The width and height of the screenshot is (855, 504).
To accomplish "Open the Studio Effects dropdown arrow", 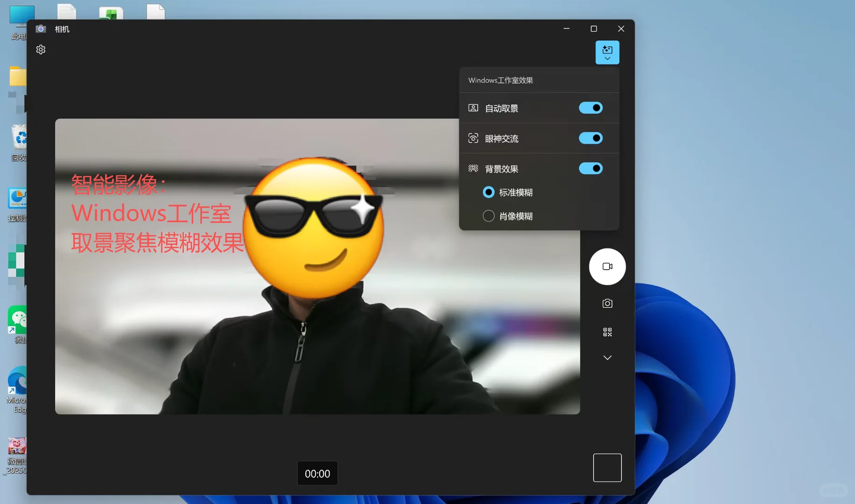I will (607, 59).
